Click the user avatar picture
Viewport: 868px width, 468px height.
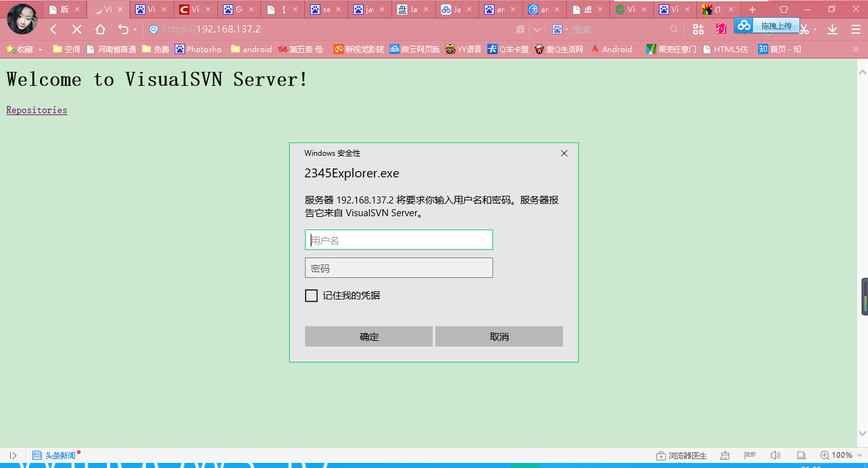(x=22, y=19)
